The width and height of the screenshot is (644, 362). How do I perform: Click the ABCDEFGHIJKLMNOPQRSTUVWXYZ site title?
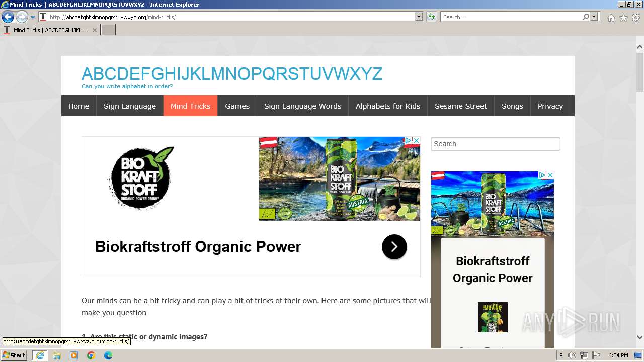pyautogui.click(x=232, y=74)
